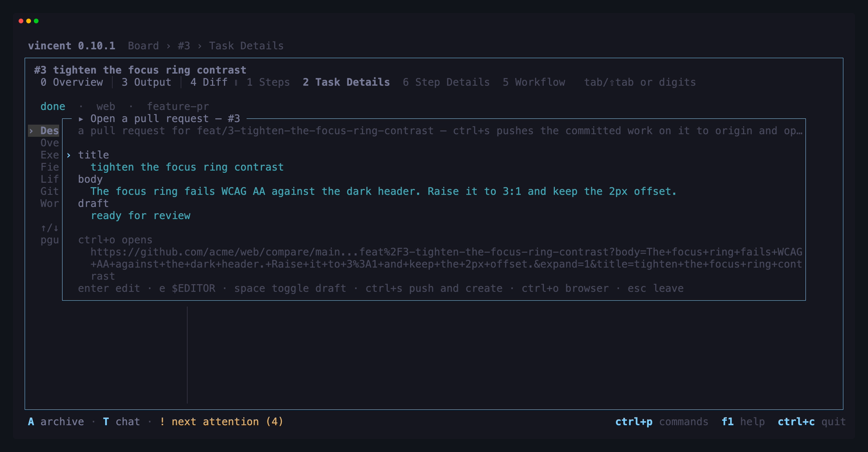Viewport: 868px width, 452px height.
Task: Open the 6 Step Details tab
Action: pyautogui.click(x=446, y=82)
